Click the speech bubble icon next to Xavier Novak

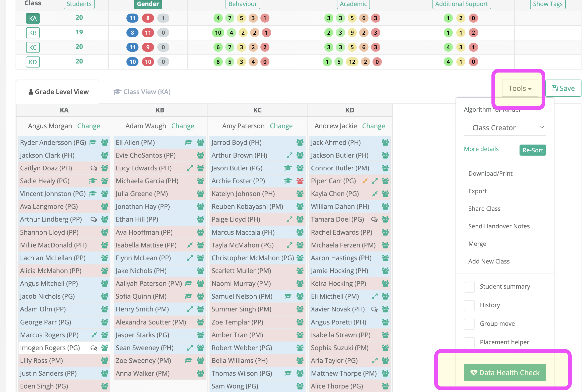(x=374, y=309)
